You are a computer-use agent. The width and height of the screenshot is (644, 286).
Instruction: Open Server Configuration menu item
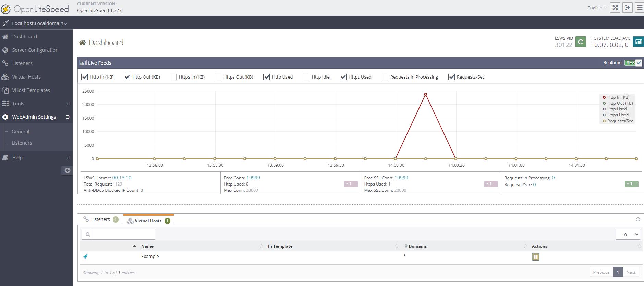coord(36,50)
